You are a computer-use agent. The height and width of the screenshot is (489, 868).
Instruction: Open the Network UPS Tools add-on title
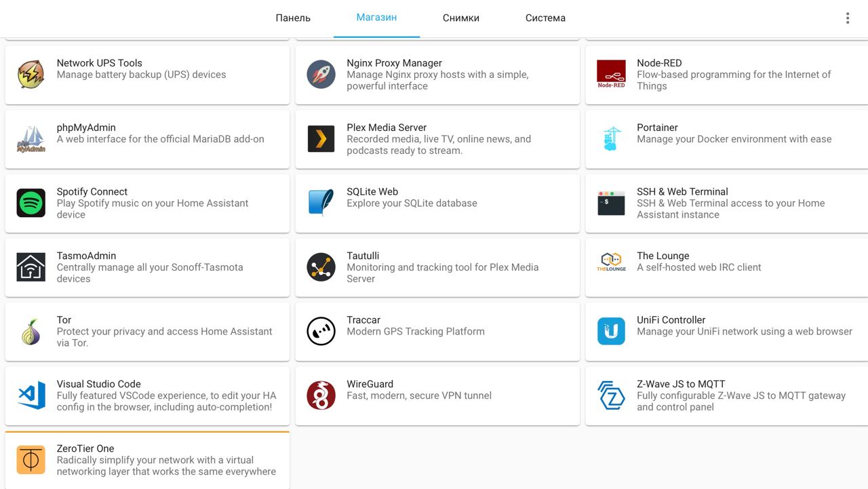tap(100, 63)
